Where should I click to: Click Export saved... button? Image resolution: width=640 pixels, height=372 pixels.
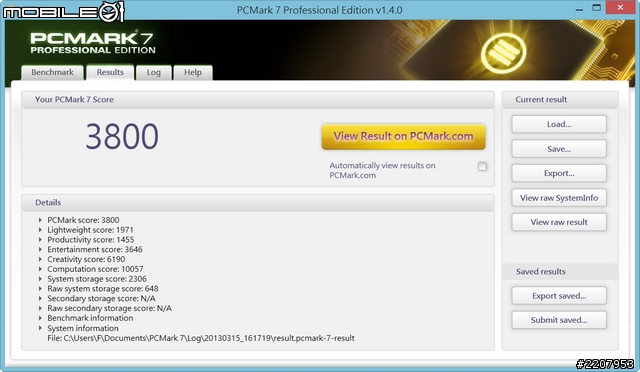[559, 296]
